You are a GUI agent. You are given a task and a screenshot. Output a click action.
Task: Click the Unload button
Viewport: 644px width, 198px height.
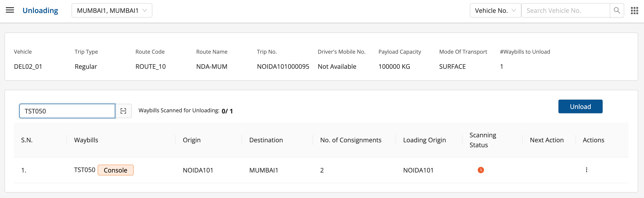click(580, 106)
